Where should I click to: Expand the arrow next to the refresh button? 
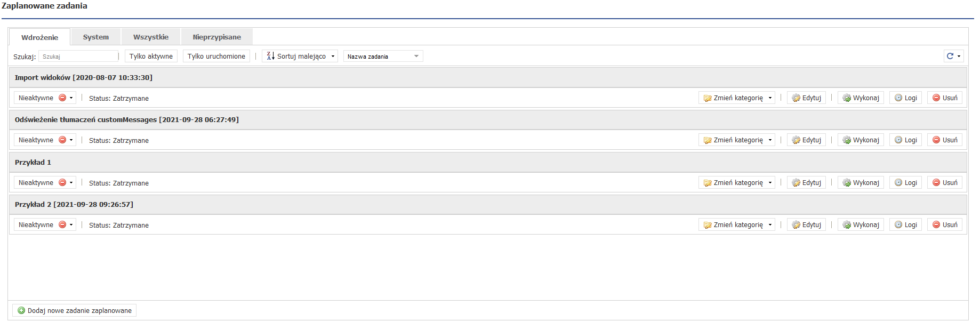coord(959,56)
